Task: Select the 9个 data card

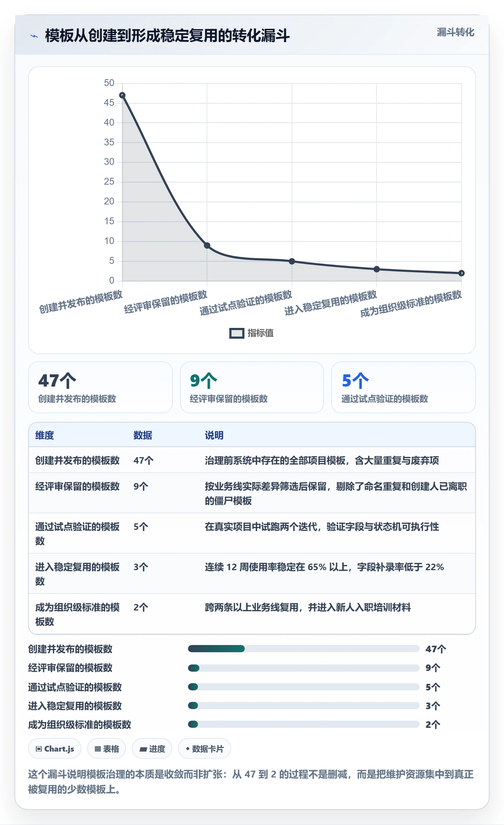Action: 252,387
